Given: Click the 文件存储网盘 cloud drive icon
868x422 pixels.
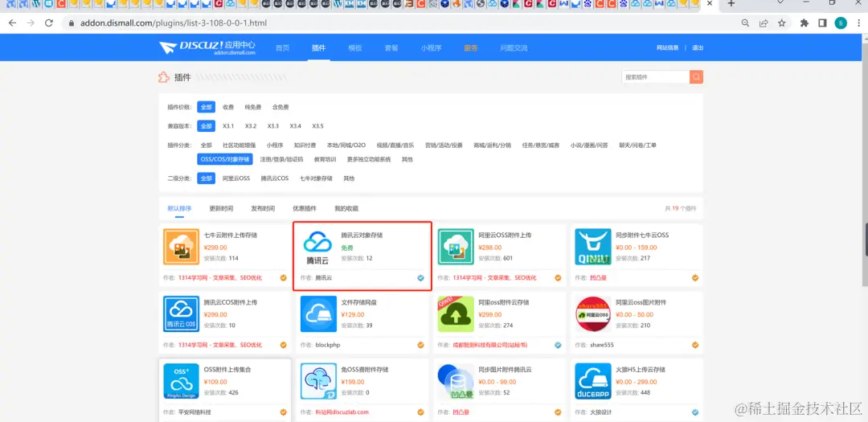Looking at the screenshot, I should [x=318, y=314].
